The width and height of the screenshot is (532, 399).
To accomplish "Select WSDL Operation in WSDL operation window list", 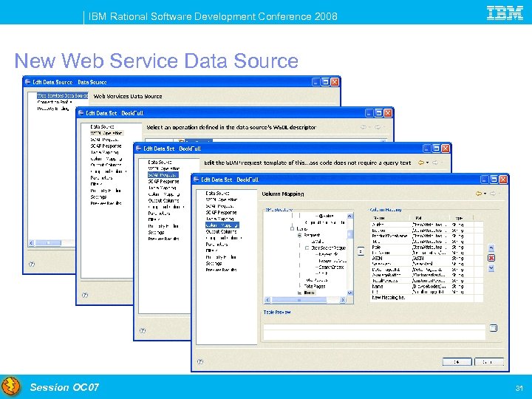I will click(106, 133).
